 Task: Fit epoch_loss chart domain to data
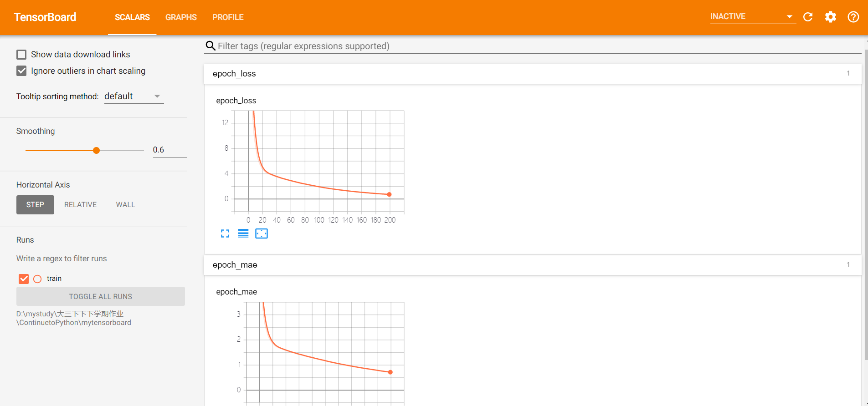coord(262,233)
